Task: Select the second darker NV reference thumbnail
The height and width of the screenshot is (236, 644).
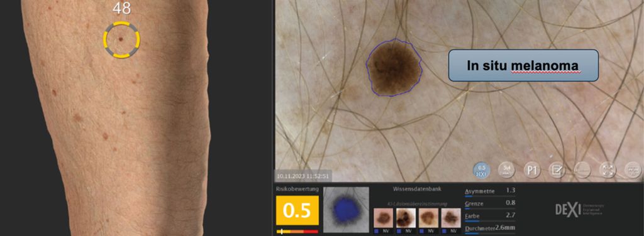Action: pyautogui.click(x=406, y=218)
